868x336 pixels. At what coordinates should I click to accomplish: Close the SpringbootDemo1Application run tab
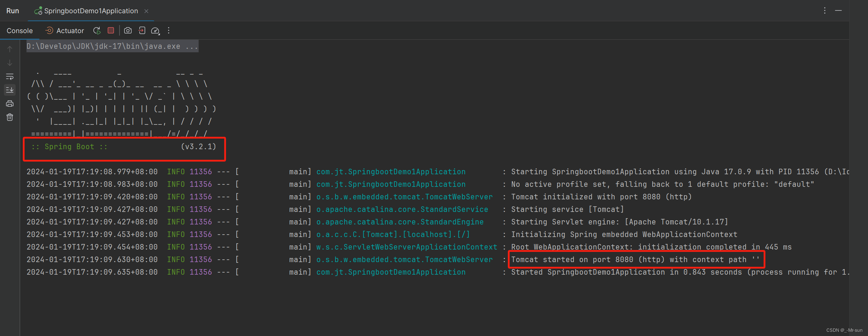pyautogui.click(x=146, y=11)
